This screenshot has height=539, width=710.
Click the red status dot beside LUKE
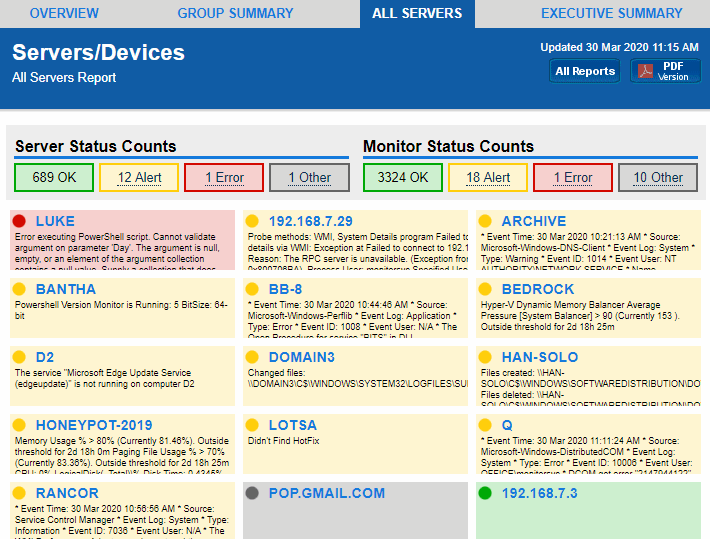19,221
